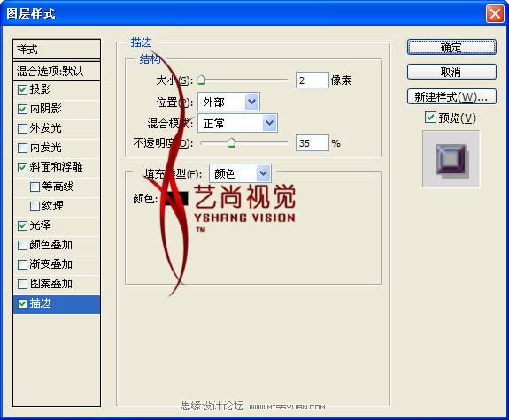Open the 填充类型 fill type dropdown showing 颜色
The image size is (509, 420).
(x=240, y=174)
